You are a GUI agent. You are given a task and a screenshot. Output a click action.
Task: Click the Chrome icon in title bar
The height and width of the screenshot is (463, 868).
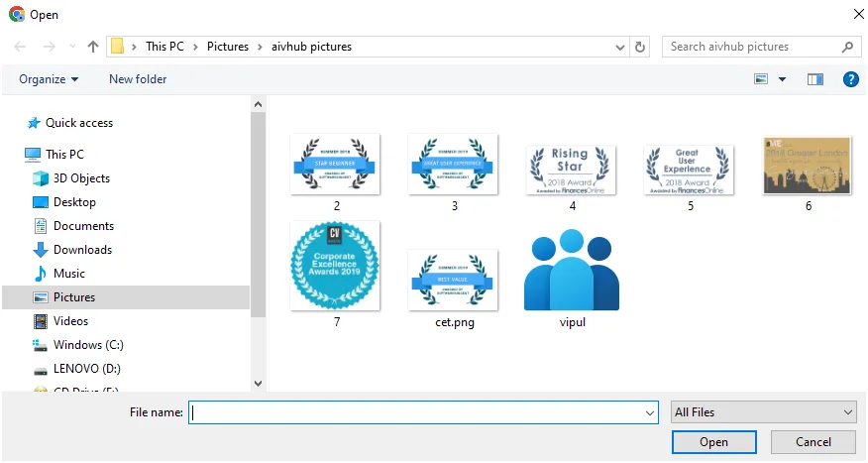click(x=17, y=15)
